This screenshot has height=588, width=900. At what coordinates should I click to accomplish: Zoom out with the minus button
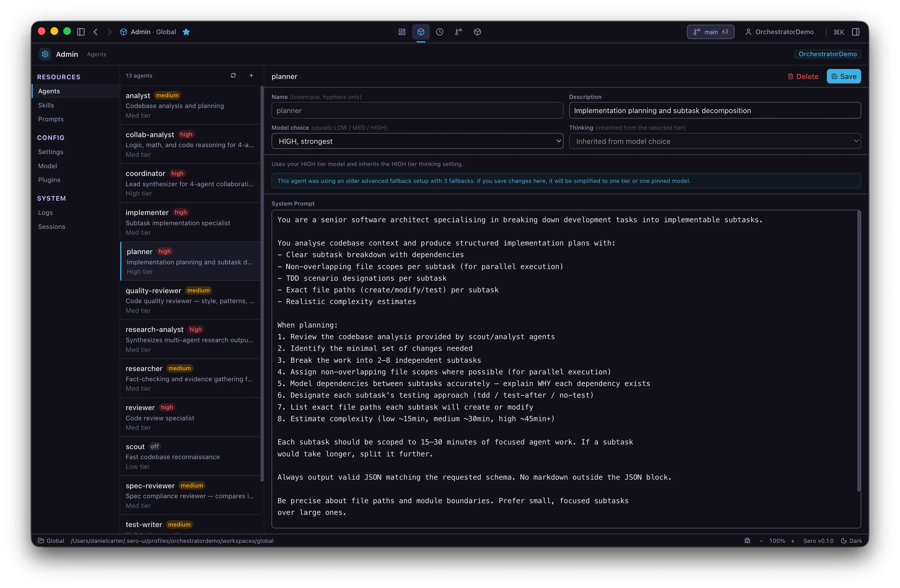point(761,541)
